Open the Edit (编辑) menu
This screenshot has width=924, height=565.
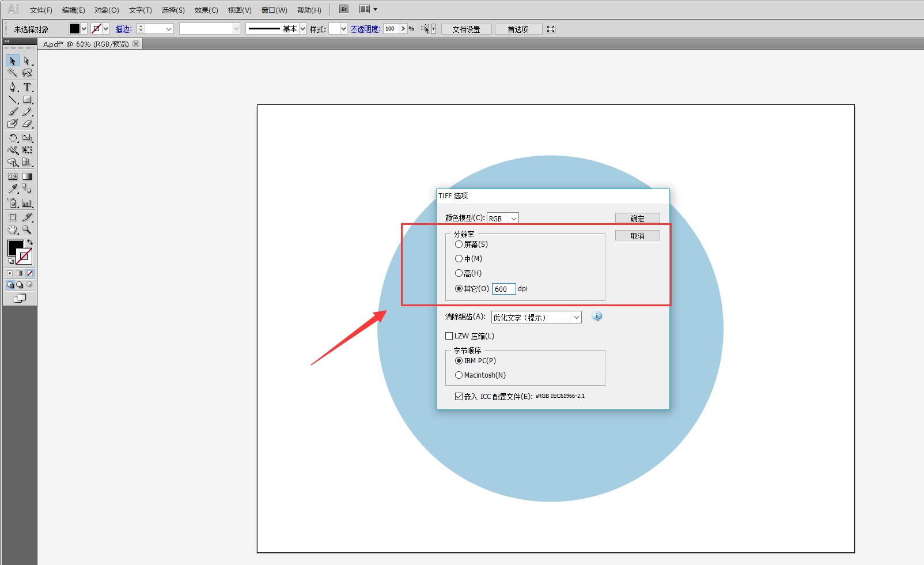(x=74, y=10)
